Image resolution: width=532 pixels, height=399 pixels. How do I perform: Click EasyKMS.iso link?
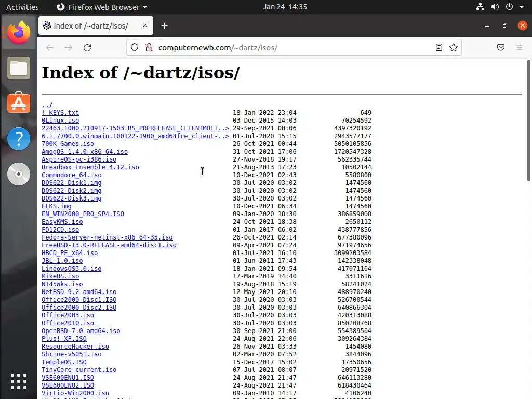click(x=62, y=222)
